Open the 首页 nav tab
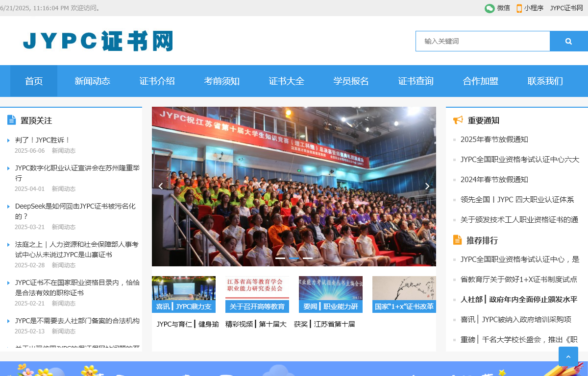Image resolution: width=588 pixels, height=376 pixels. [34, 81]
